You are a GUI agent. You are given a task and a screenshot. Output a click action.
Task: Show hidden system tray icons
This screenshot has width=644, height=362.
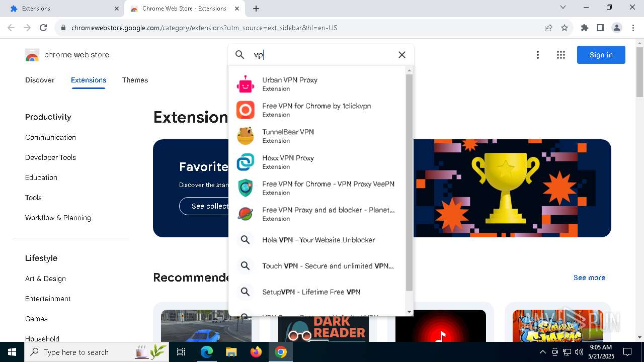543,352
